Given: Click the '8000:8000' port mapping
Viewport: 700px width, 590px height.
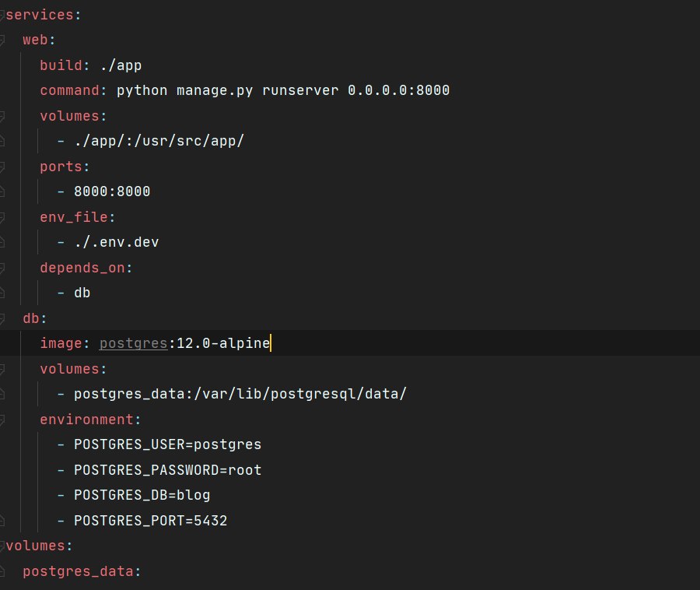Looking at the screenshot, I should click(112, 191).
